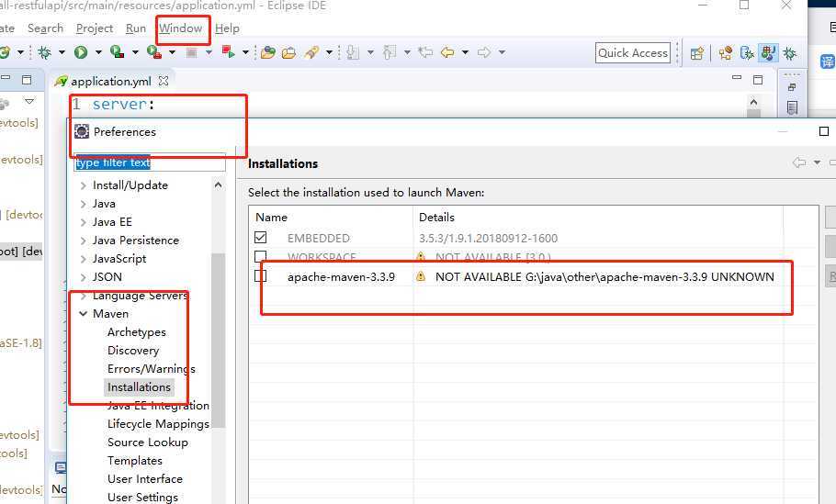Switch to the Debug perspective with phone icon

747,53
